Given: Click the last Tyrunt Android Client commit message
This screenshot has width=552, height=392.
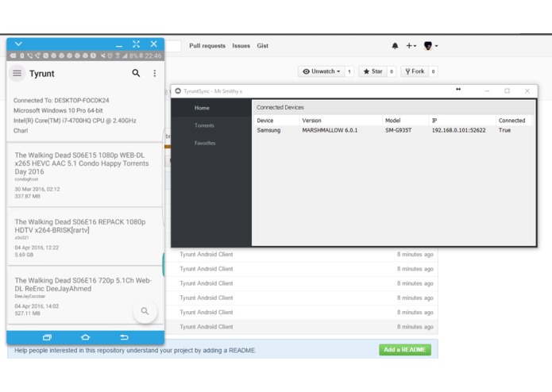Looking at the screenshot, I should (x=207, y=327).
